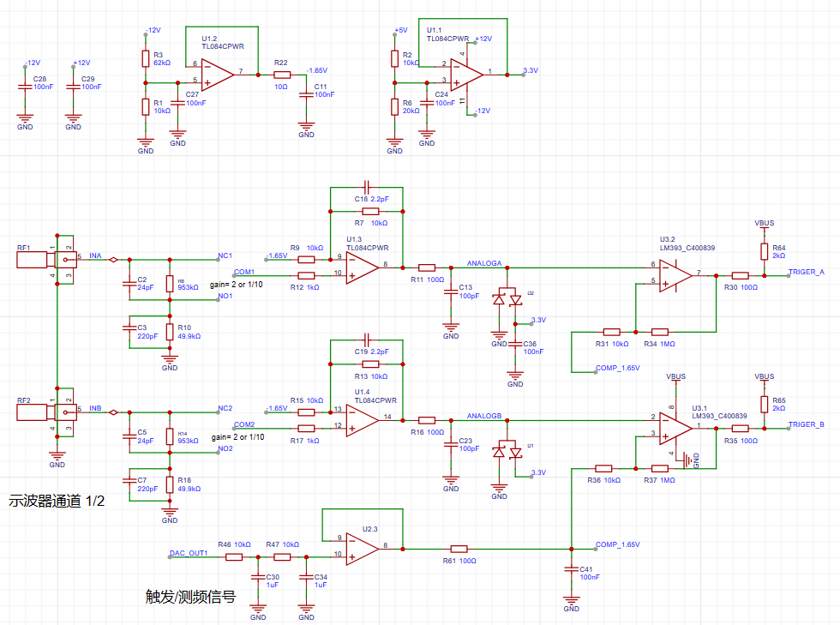840x625 pixels.
Task: Select the R31 10kΩ resistor symbol
Action: 611,332
